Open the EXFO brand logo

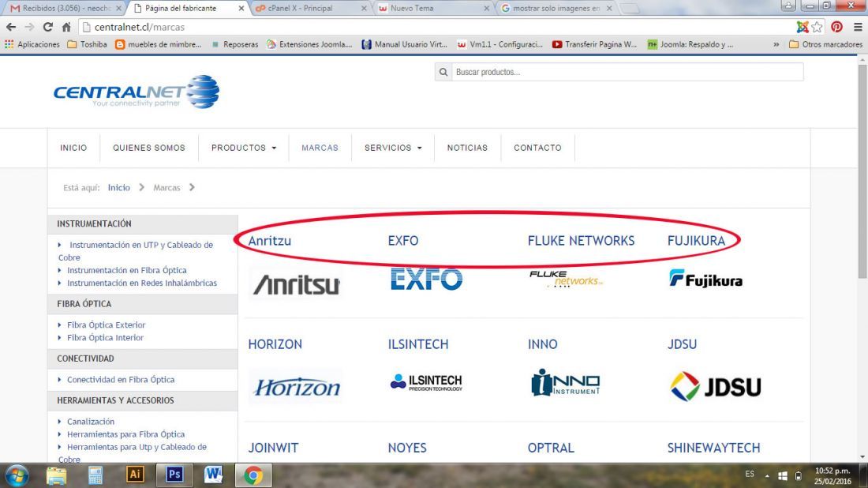(425, 280)
